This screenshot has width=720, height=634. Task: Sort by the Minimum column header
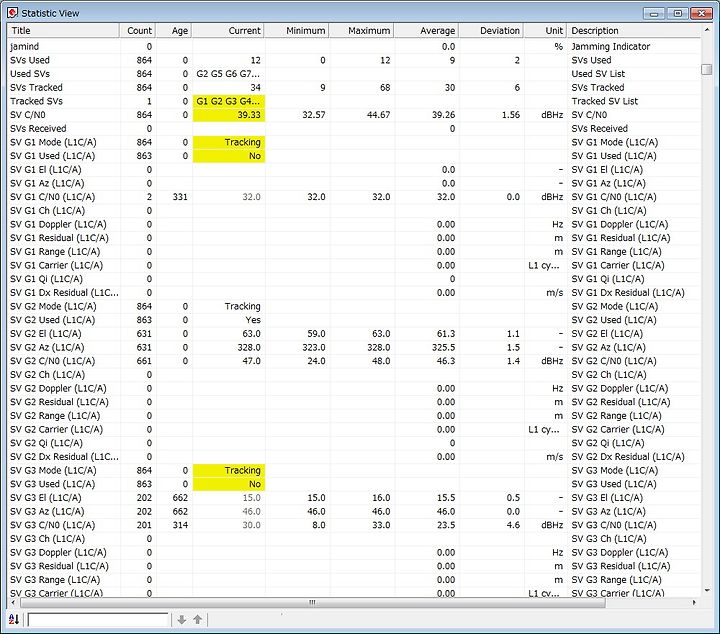pos(297,31)
